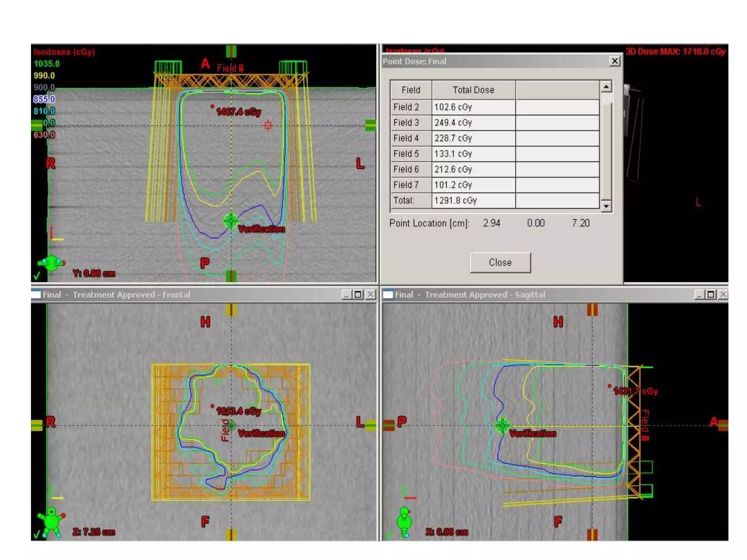Viewport: 747px width, 560px height.
Task: Click the X: 0.00 cm slice label
Action: coord(447,532)
